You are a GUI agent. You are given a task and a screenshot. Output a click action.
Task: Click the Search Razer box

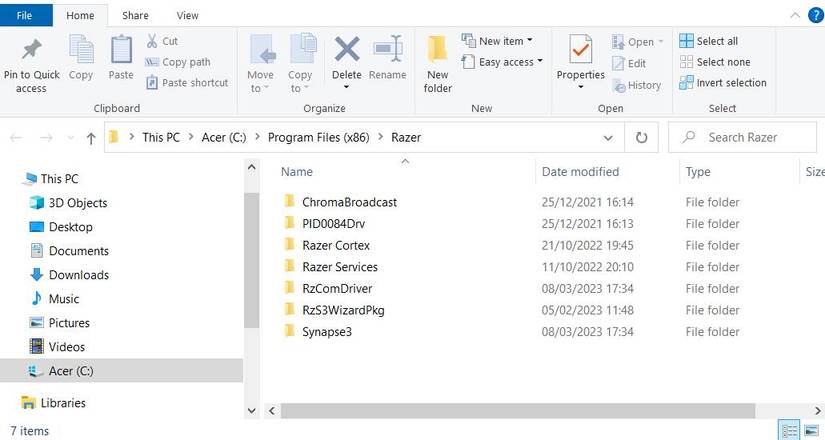pyautogui.click(x=742, y=137)
